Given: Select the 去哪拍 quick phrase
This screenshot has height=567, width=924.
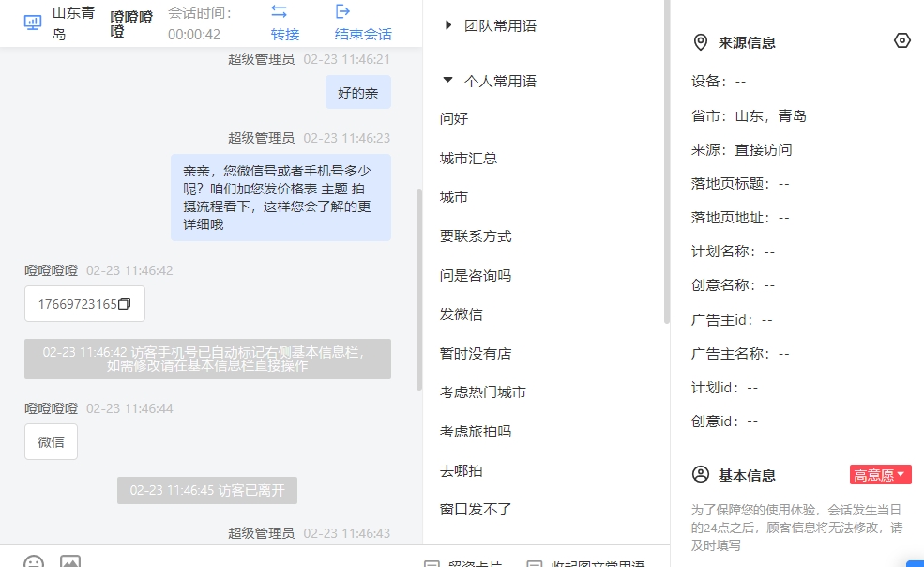Looking at the screenshot, I should coord(461,471).
